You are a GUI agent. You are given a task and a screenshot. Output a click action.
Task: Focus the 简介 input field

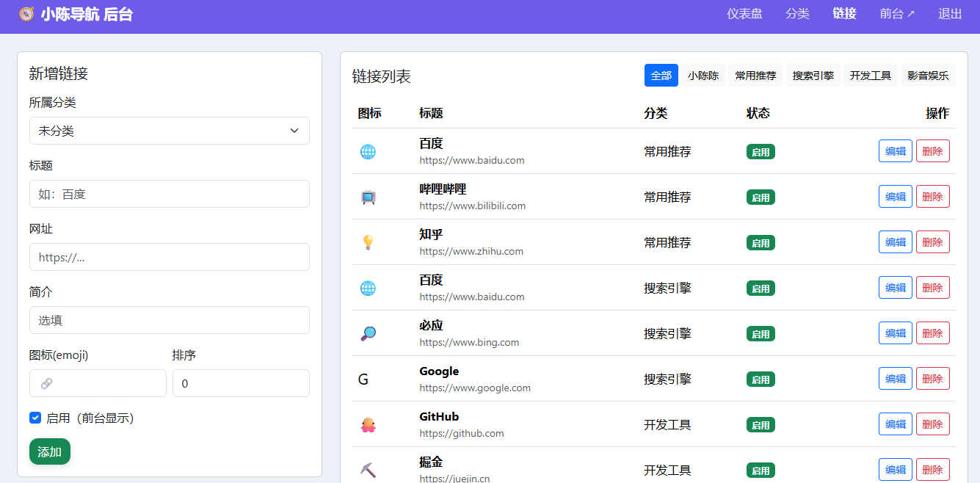[170, 320]
